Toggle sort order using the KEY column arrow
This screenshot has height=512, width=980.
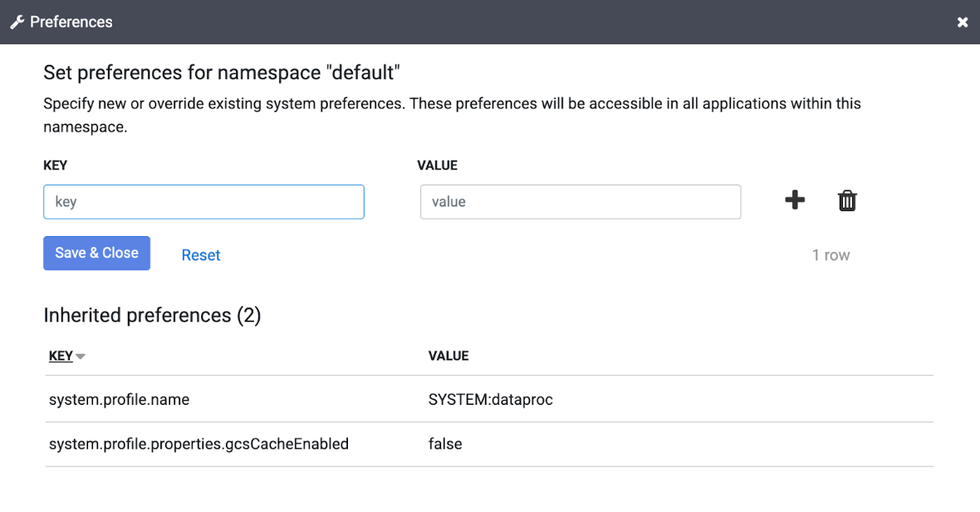[x=81, y=356]
